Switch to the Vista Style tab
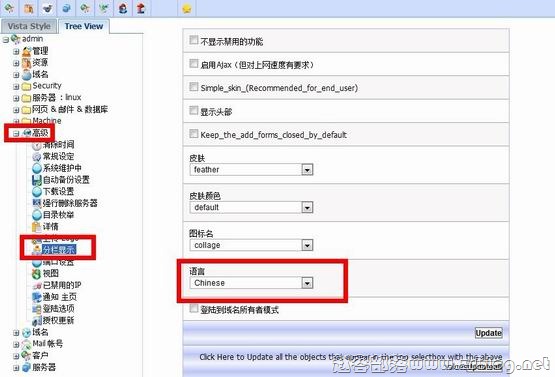Image resolution: width=555 pixels, height=377 pixels. 29,26
